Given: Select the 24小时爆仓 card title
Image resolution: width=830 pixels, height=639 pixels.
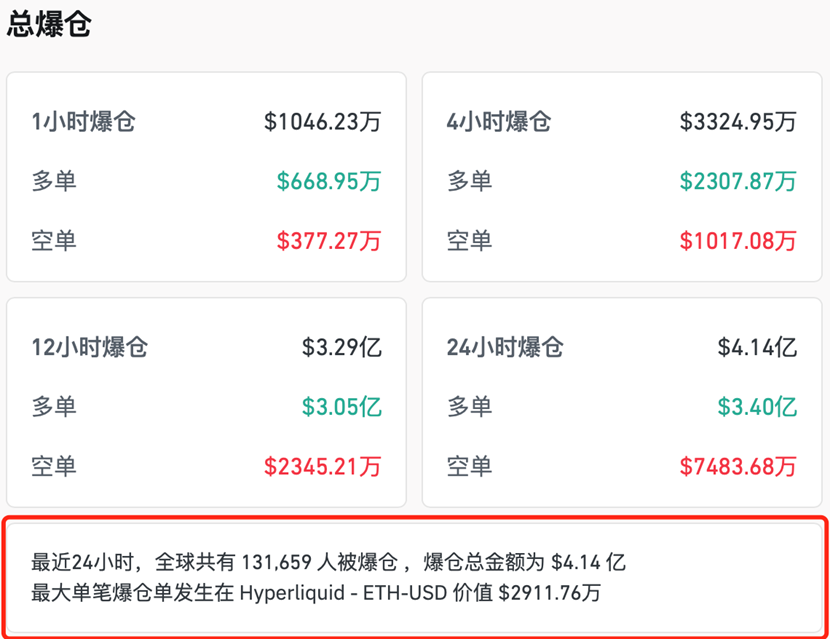Looking at the screenshot, I should pos(505,348).
